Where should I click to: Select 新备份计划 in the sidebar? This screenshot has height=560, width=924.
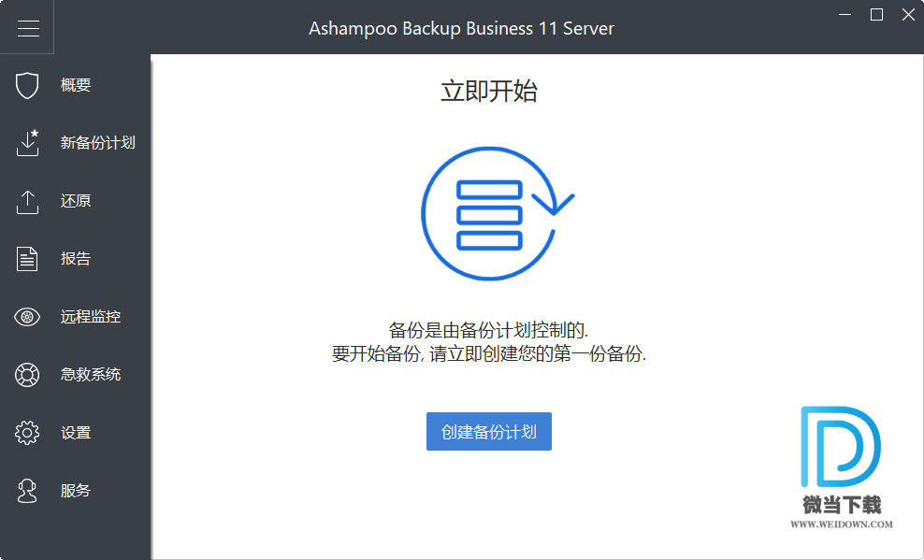click(x=98, y=142)
